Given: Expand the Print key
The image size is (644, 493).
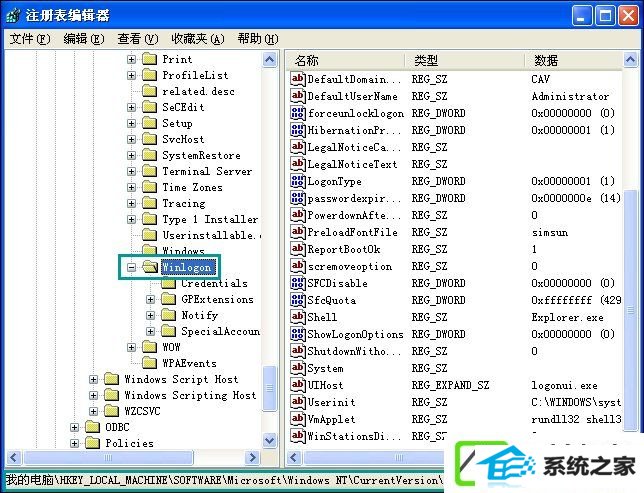Looking at the screenshot, I should pos(131,59).
